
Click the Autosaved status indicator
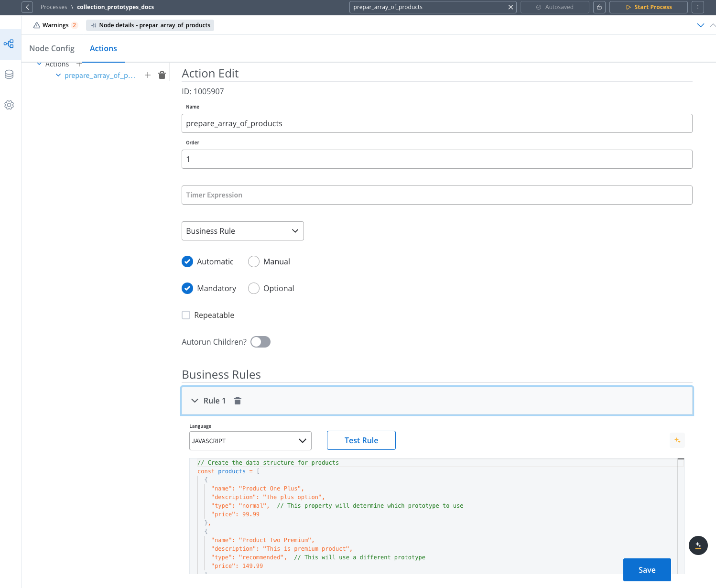click(555, 7)
